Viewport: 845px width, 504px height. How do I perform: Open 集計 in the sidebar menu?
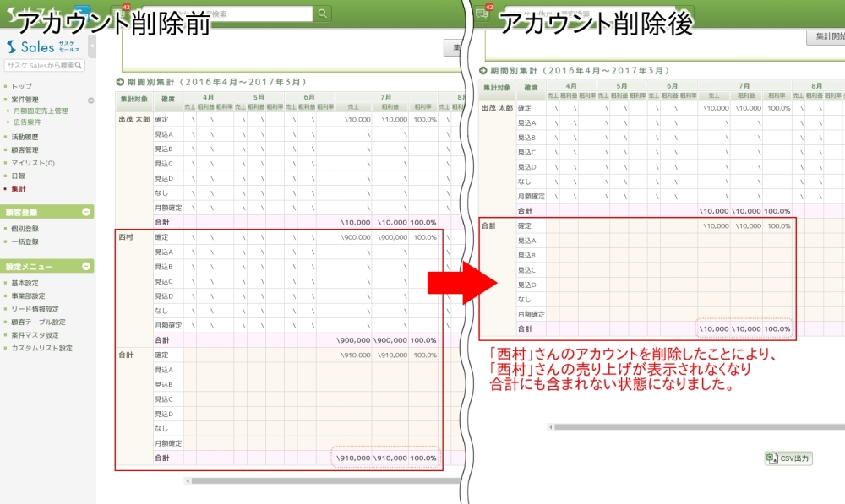point(18,189)
